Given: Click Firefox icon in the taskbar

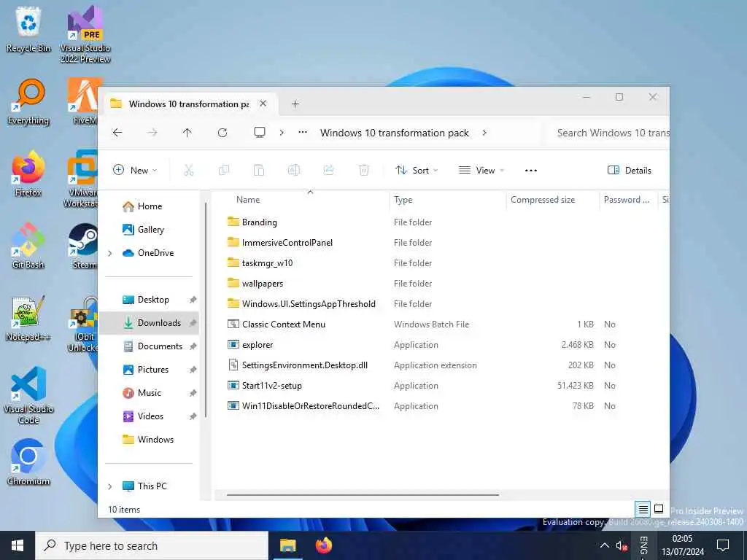Looking at the screenshot, I should [323, 545].
